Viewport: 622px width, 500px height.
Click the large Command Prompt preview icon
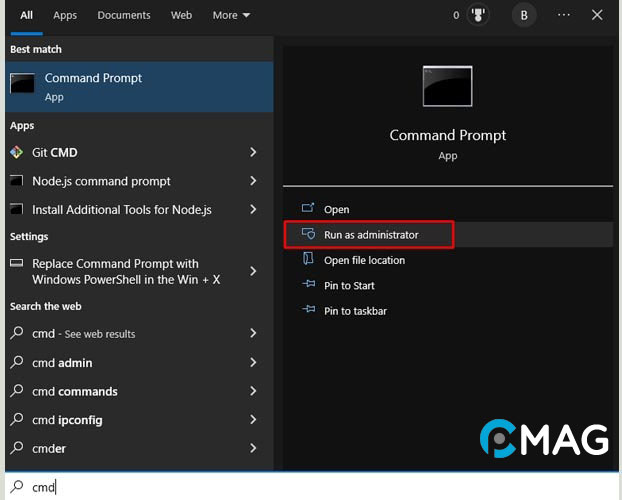(447, 87)
